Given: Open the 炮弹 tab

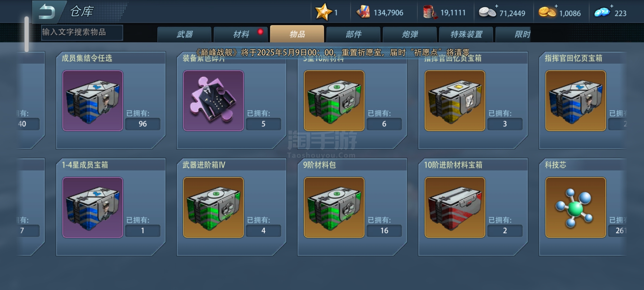Looking at the screenshot, I should tap(410, 34).
